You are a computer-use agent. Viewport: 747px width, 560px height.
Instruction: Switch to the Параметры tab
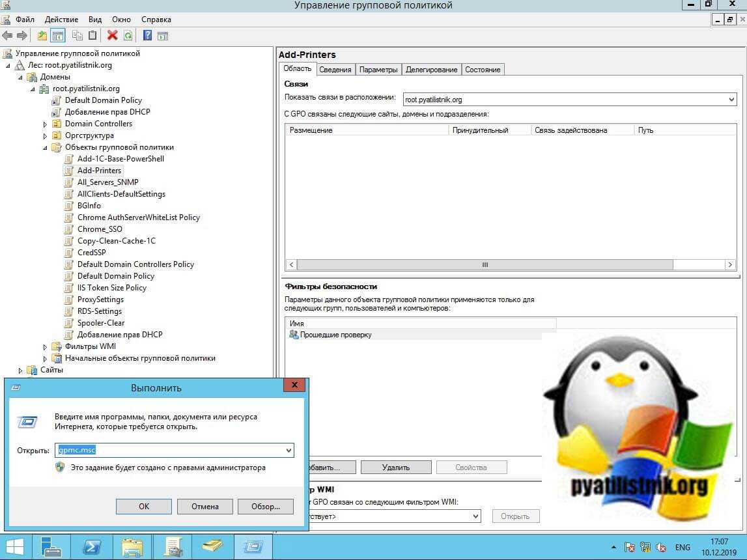click(x=378, y=70)
